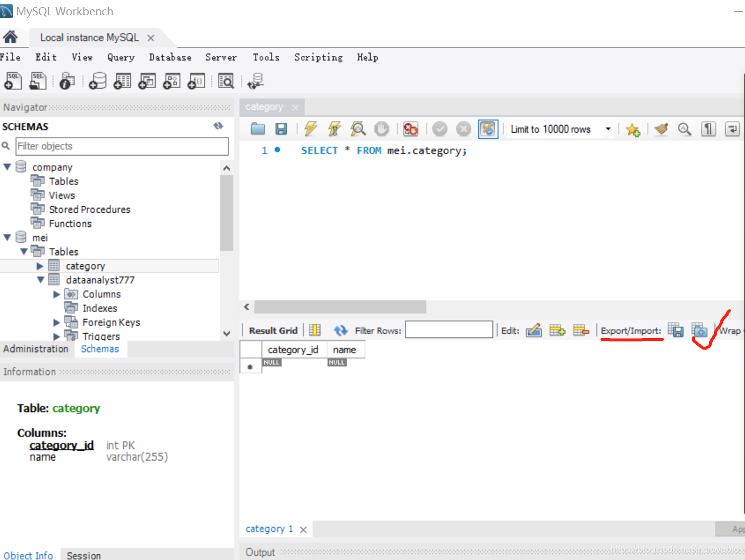Refresh the SCHEMAS list
This screenshot has height=560, width=745.
pyautogui.click(x=218, y=126)
